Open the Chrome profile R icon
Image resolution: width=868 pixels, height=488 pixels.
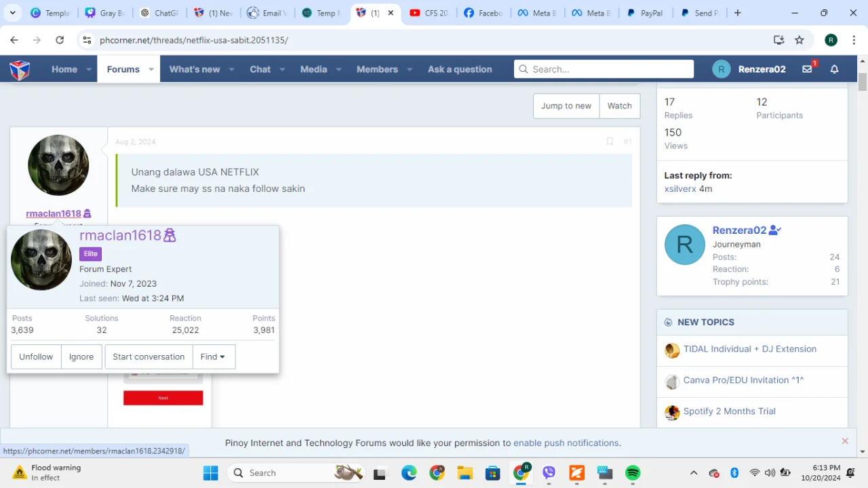pos(831,40)
